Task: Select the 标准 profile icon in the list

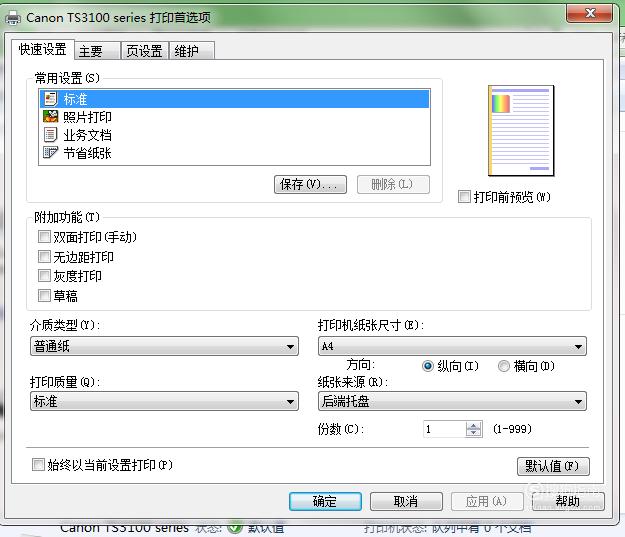Action: coord(51,98)
